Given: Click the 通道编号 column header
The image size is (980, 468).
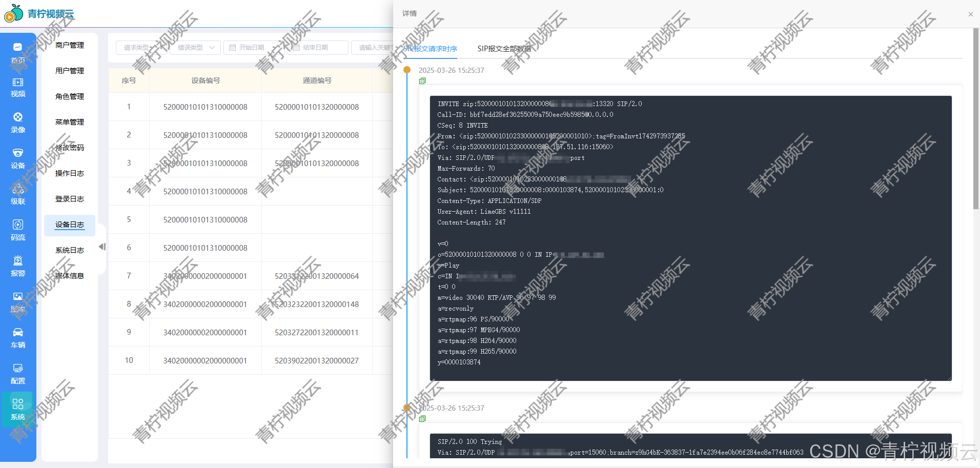Looking at the screenshot, I should click(317, 80).
